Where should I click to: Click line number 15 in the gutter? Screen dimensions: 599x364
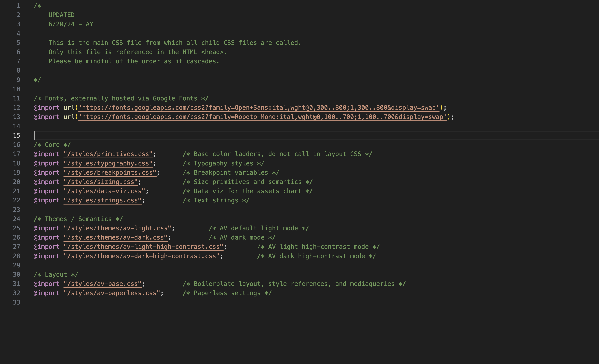click(17, 135)
